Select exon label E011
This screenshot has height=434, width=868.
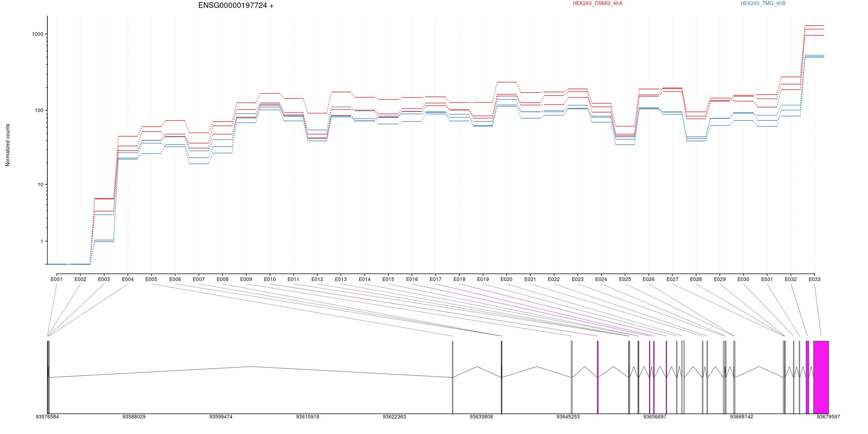click(x=293, y=279)
